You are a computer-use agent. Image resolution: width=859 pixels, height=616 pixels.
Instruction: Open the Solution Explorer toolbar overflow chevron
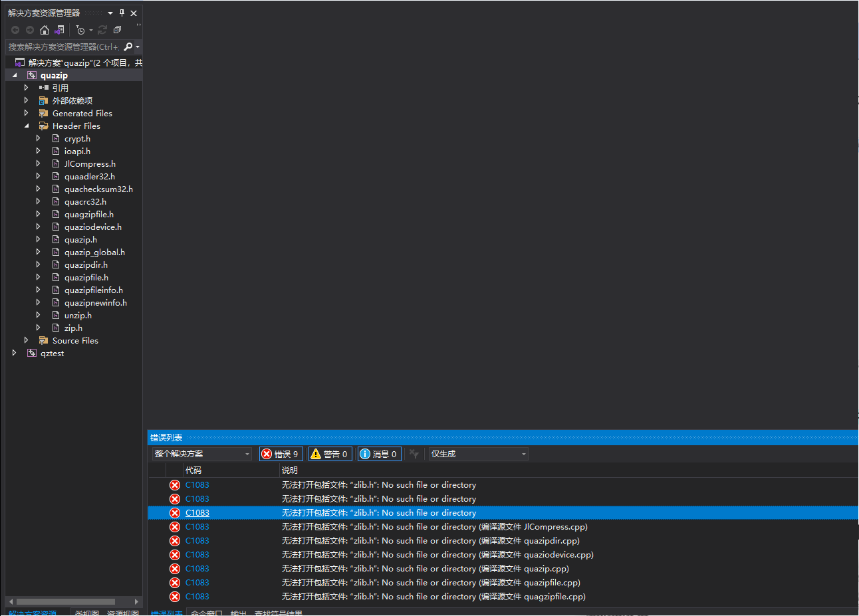(138, 27)
